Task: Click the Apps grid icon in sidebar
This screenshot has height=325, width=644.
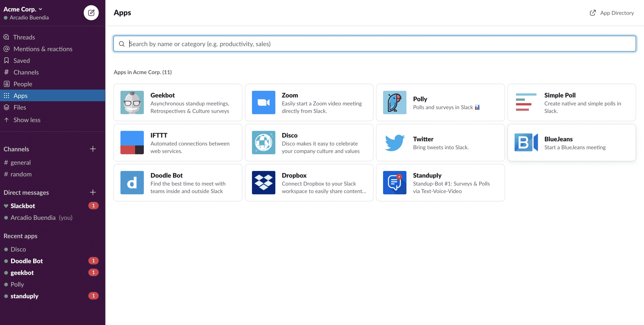Action: click(6, 95)
